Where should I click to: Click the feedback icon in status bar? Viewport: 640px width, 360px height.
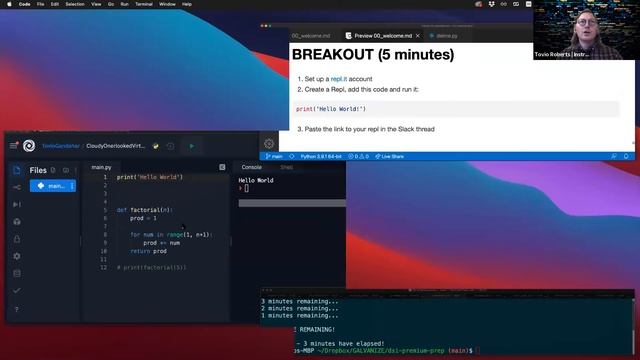[614, 156]
